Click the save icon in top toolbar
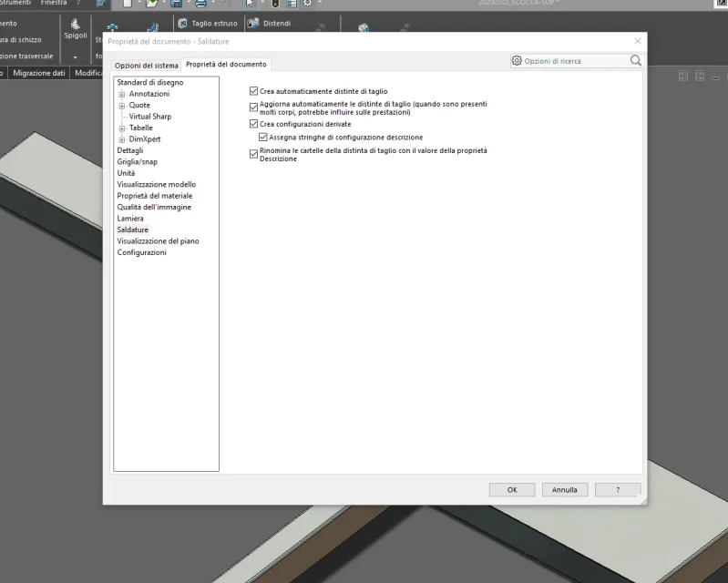Viewport: 728px width, 583px height. (177, 4)
